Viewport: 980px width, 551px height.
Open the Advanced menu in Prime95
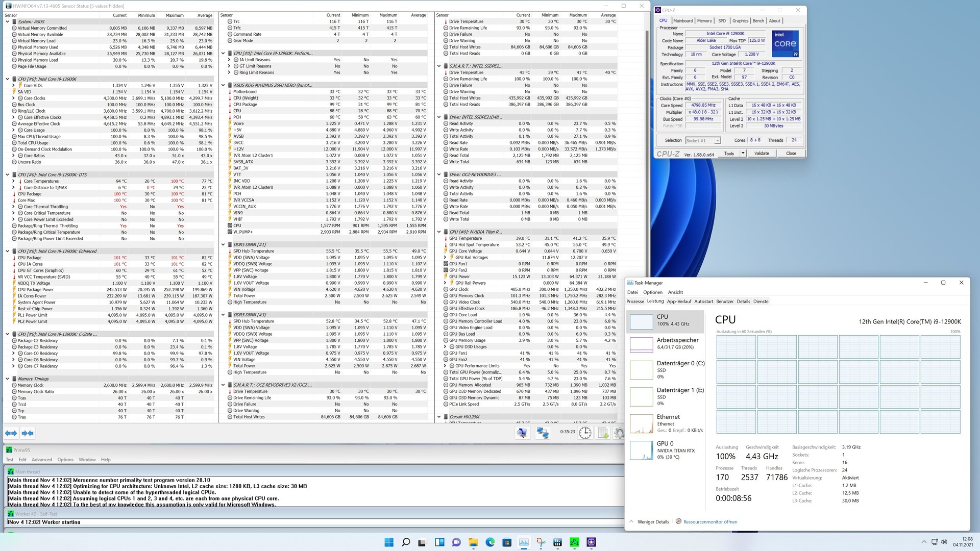(42, 460)
